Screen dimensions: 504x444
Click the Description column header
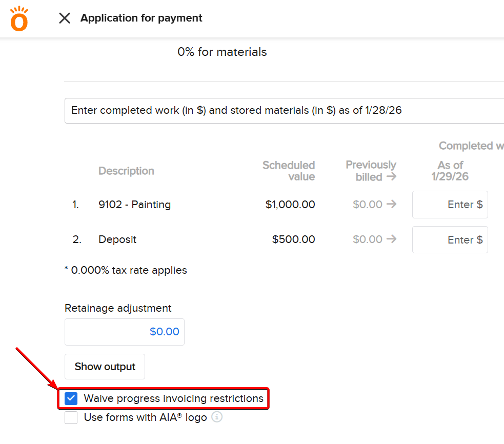point(126,171)
